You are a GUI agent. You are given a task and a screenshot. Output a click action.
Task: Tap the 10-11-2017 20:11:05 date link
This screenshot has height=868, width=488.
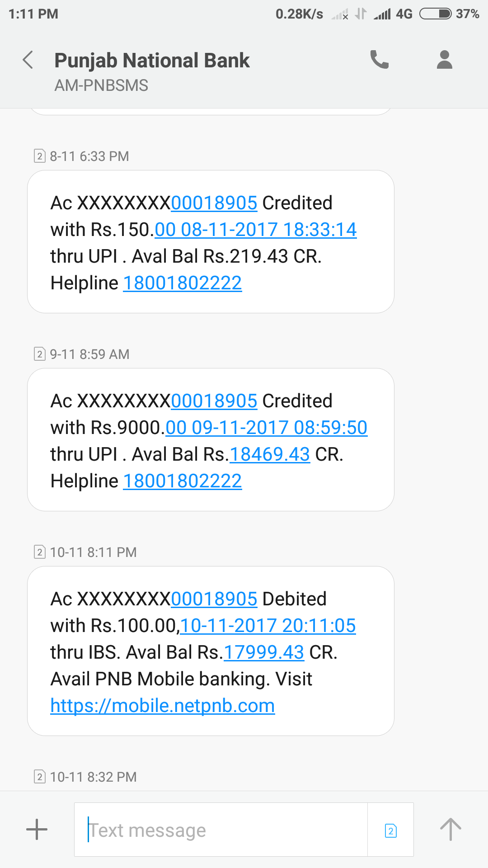[268, 626]
